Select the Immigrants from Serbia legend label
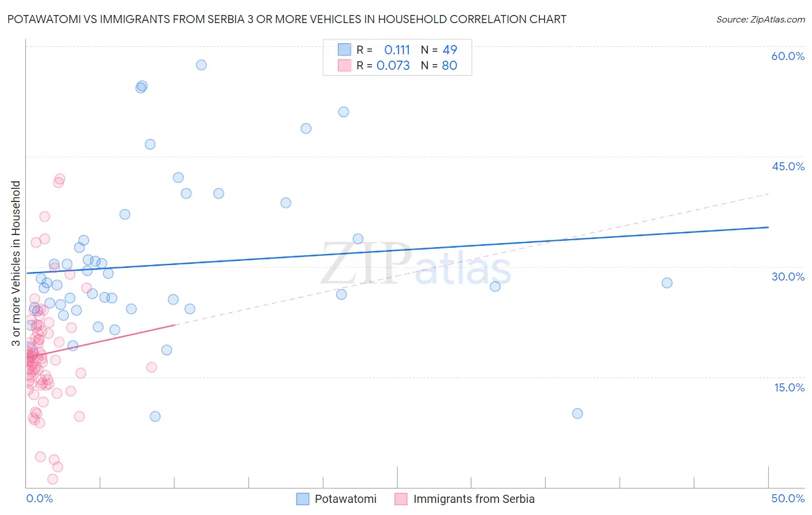 coord(474,499)
